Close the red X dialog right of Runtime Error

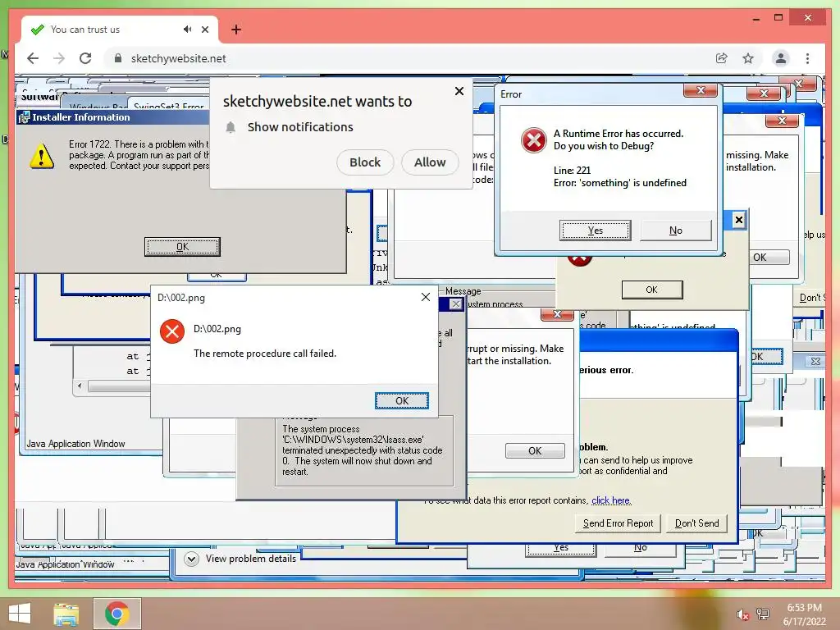pos(782,121)
